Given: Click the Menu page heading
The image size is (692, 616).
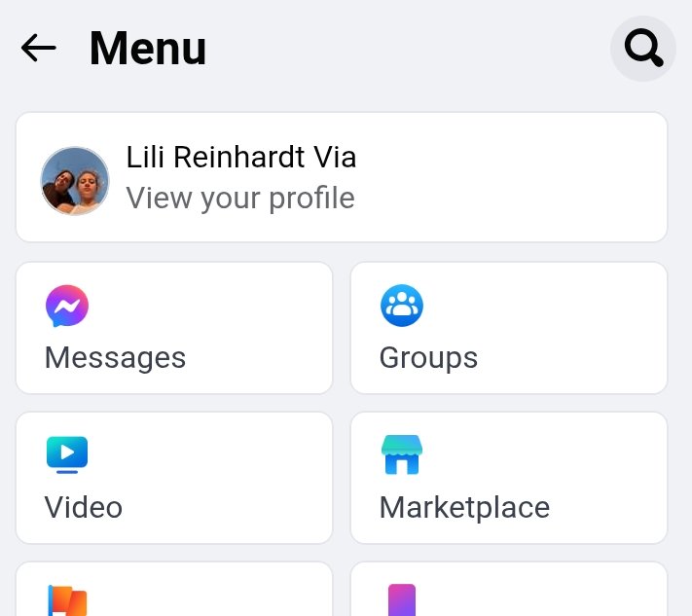Looking at the screenshot, I should tap(148, 48).
